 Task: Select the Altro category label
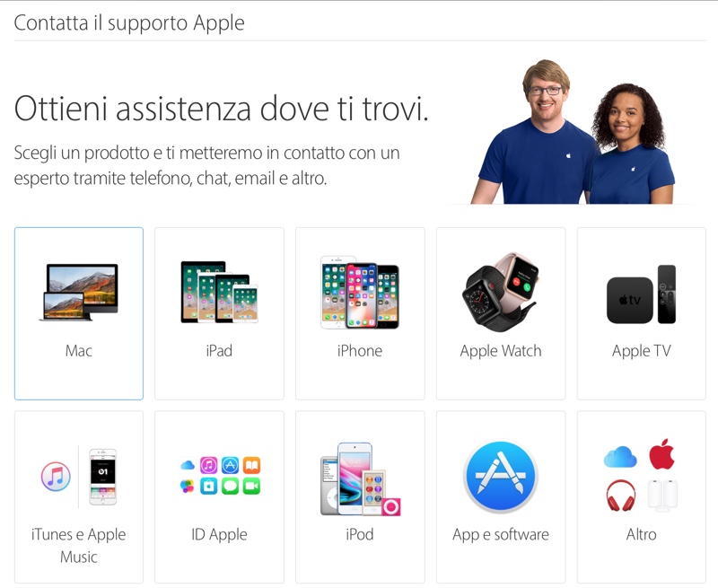(641, 534)
